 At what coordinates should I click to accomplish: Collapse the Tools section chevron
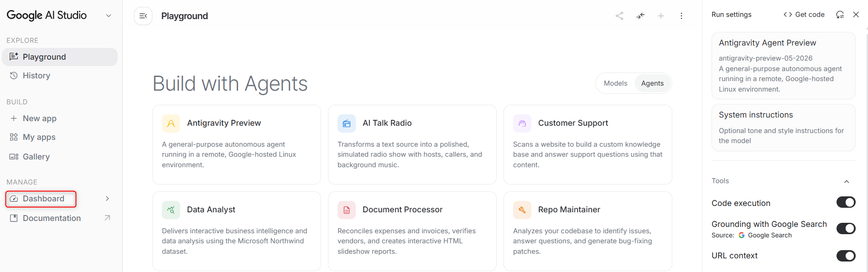847,181
